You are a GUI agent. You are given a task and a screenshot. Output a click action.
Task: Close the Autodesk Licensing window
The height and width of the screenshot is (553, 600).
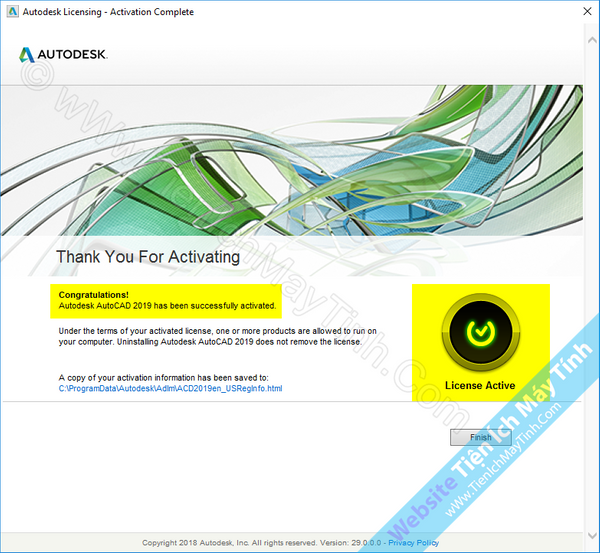point(587,11)
